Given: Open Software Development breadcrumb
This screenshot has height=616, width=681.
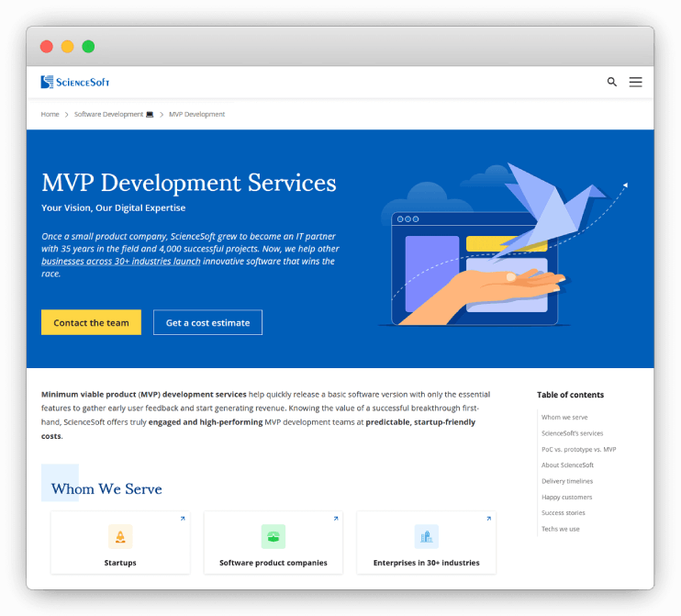Looking at the screenshot, I should tap(108, 114).
